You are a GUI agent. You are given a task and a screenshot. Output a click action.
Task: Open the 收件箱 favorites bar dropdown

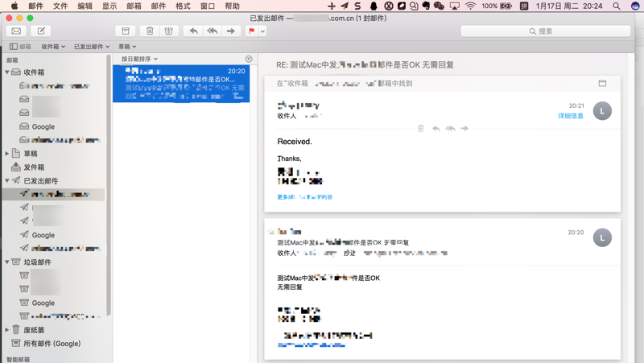pos(53,47)
